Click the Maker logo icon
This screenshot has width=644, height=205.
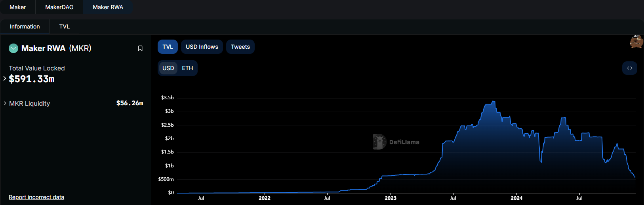pyautogui.click(x=13, y=48)
